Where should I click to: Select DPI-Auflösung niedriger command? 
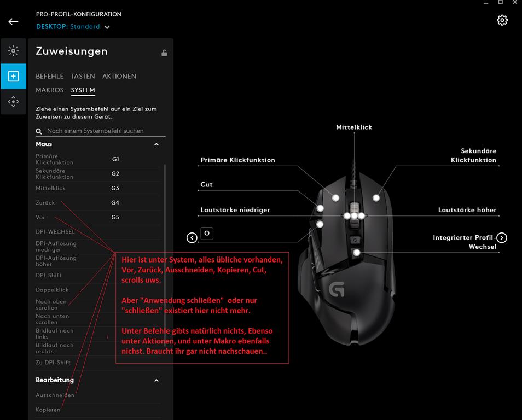click(x=56, y=246)
